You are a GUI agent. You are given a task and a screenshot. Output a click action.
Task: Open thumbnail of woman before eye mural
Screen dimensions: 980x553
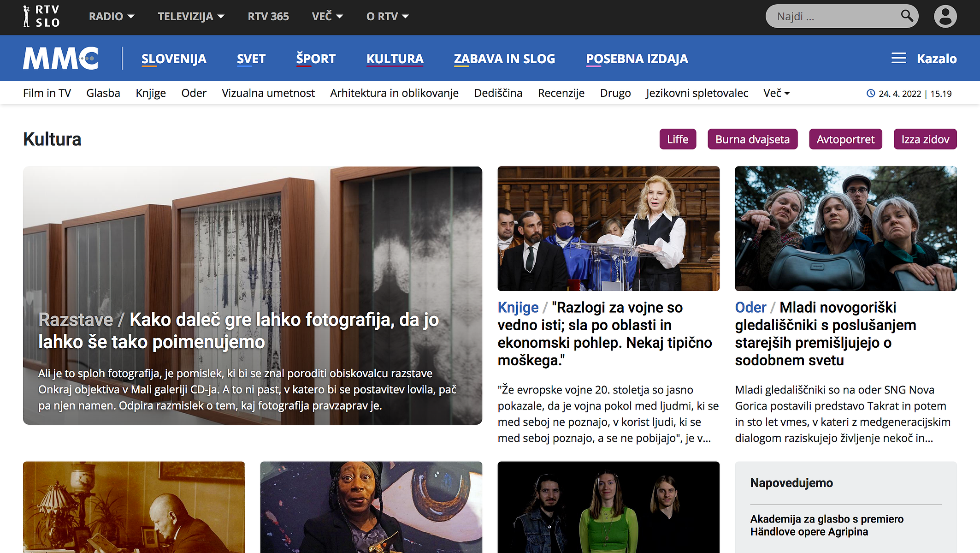[x=371, y=507]
